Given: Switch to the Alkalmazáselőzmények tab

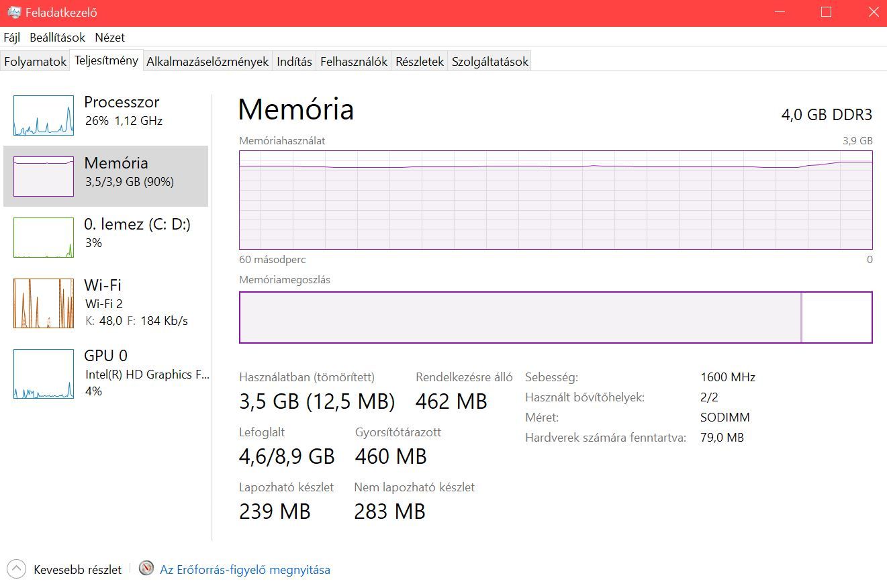Looking at the screenshot, I should 207,62.
